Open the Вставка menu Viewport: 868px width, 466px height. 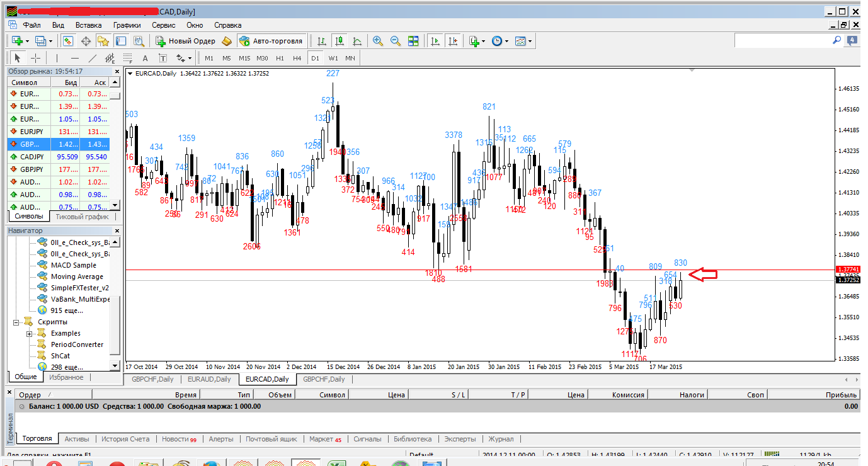(88, 25)
